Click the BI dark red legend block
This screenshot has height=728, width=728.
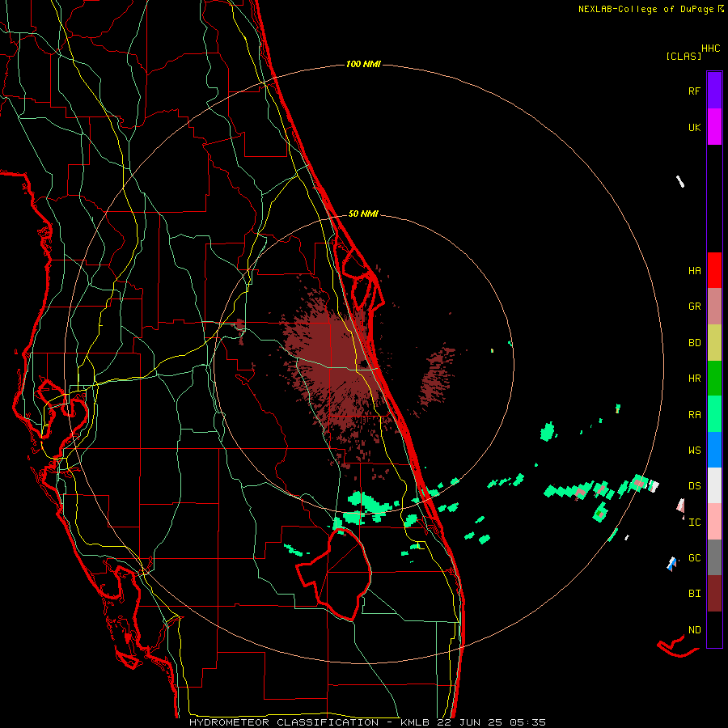coord(714,594)
